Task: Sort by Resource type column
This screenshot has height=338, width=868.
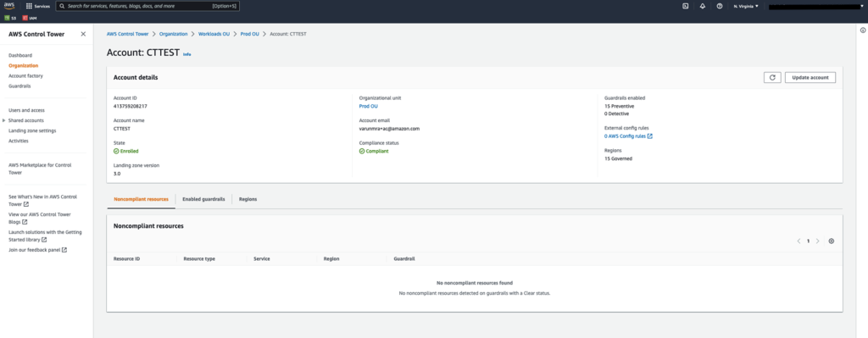Action: point(198,258)
